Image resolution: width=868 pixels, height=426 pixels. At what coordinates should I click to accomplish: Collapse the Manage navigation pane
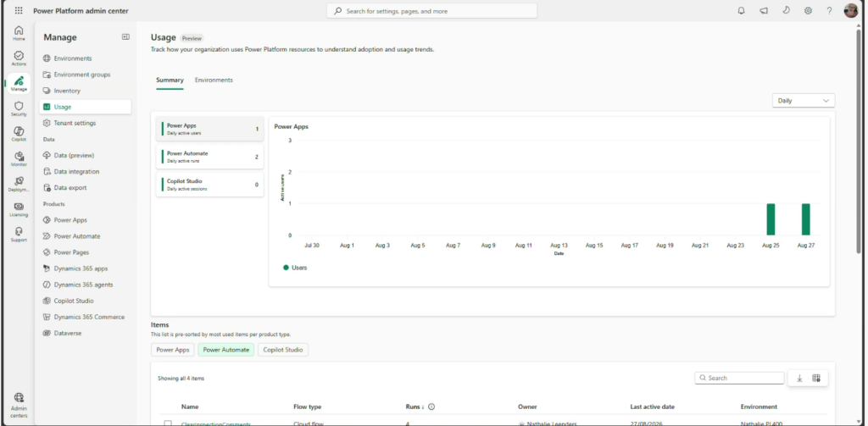[x=125, y=37]
